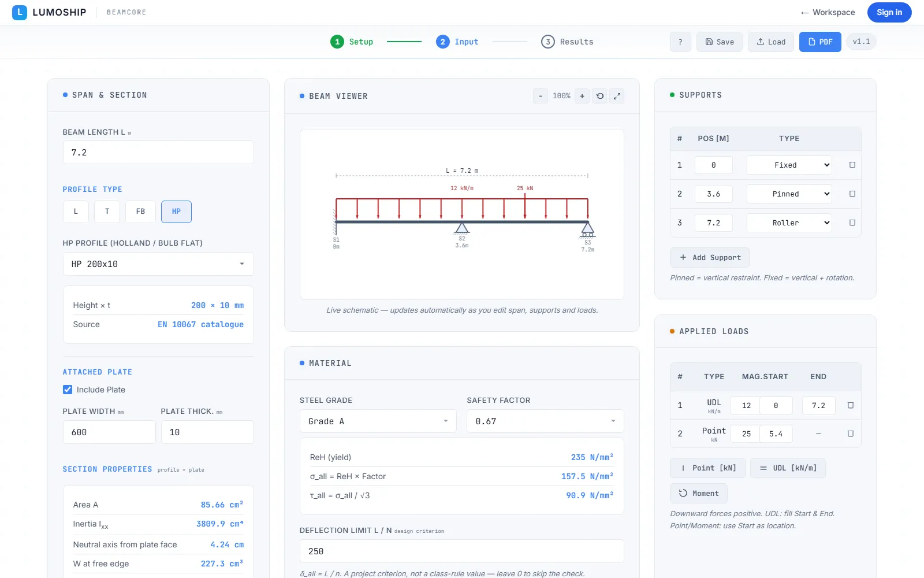Add a UDL [kN/m] load
The image size is (924, 578).
[788, 468]
